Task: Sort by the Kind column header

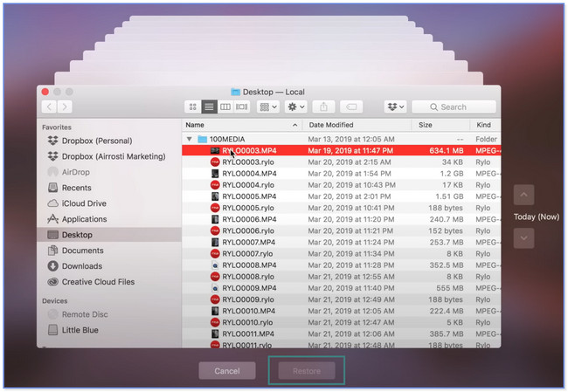Action: pos(486,125)
